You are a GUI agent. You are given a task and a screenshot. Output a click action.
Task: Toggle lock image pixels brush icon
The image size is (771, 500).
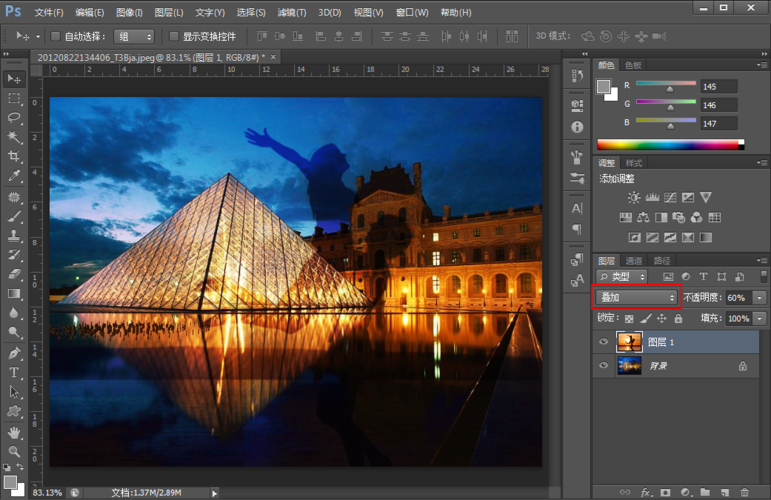(x=646, y=319)
